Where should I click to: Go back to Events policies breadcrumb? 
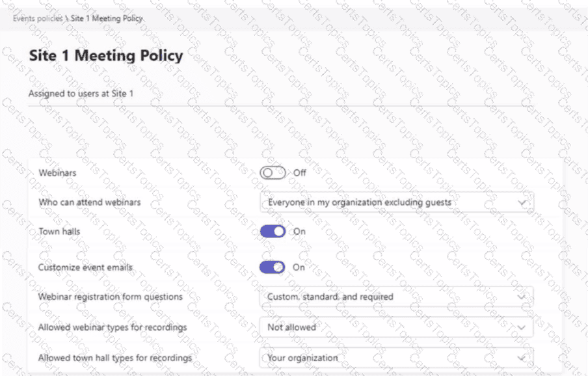click(x=37, y=18)
